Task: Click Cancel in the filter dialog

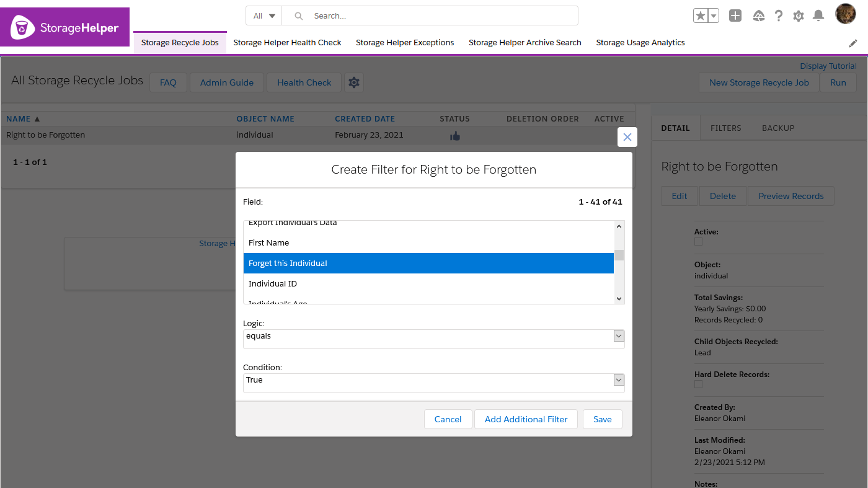Action: point(448,419)
